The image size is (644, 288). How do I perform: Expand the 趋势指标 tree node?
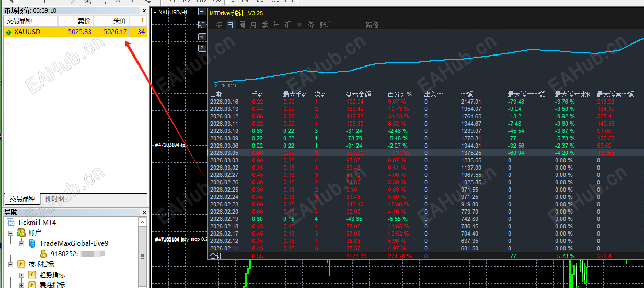(x=22, y=274)
